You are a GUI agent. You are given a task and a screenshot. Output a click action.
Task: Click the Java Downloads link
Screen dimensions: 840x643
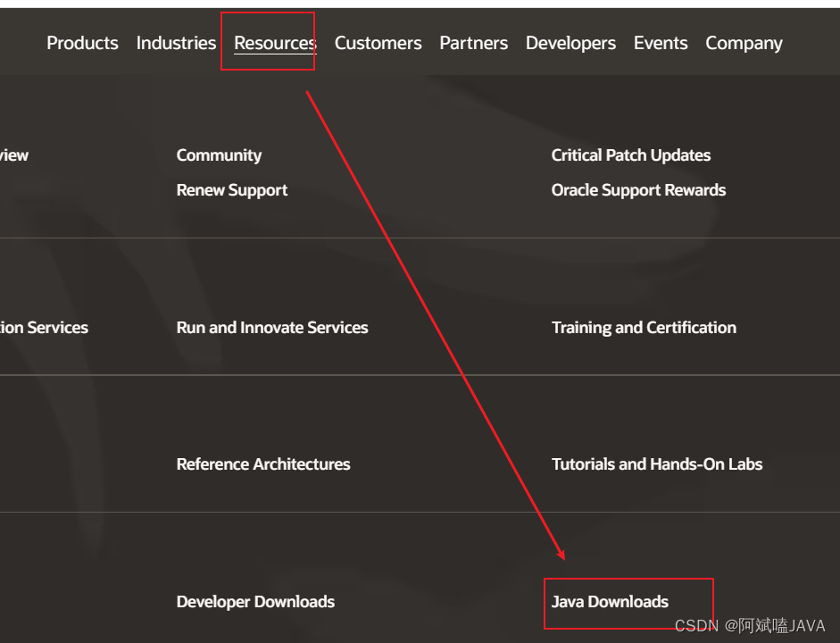[x=611, y=602]
